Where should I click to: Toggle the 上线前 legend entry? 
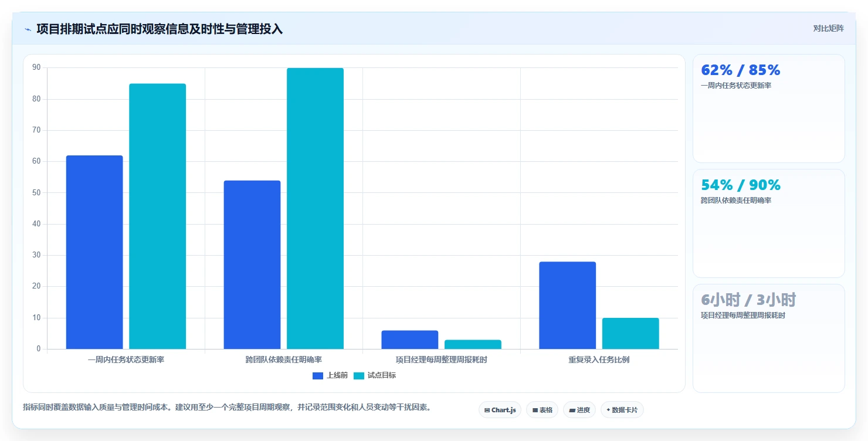coord(330,375)
